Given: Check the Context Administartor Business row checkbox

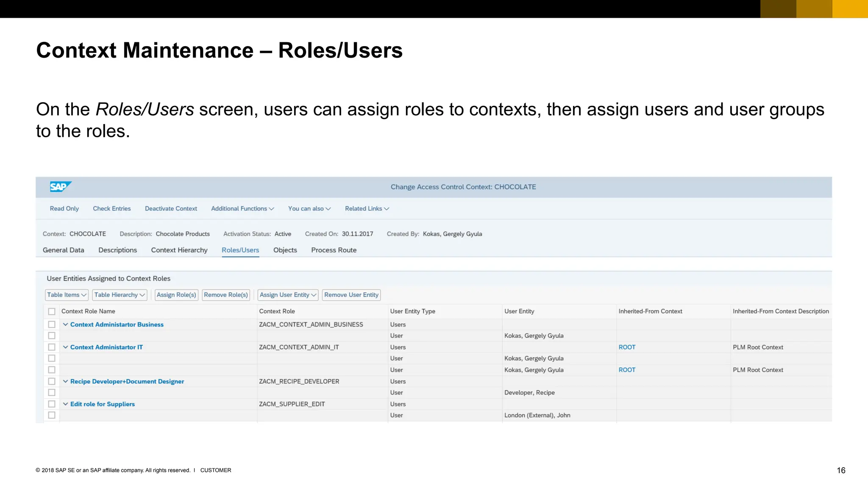Looking at the screenshot, I should coord(52,324).
